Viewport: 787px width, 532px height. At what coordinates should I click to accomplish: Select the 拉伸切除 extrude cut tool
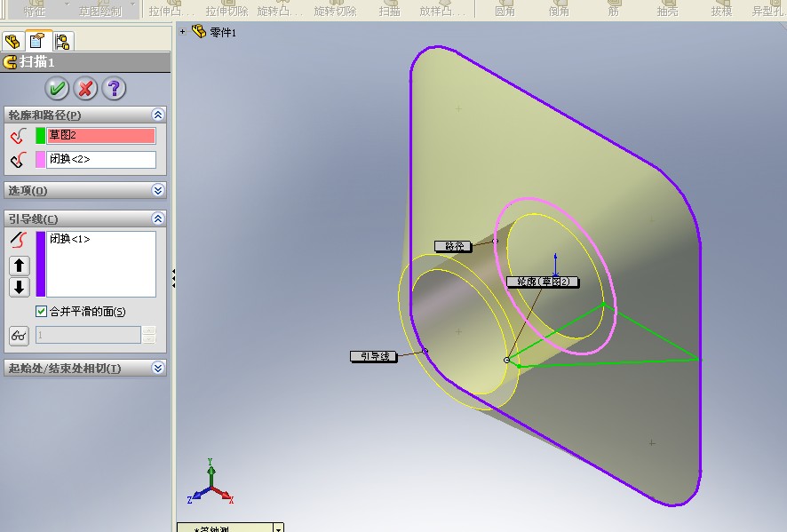pyautogui.click(x=227, y=11)
